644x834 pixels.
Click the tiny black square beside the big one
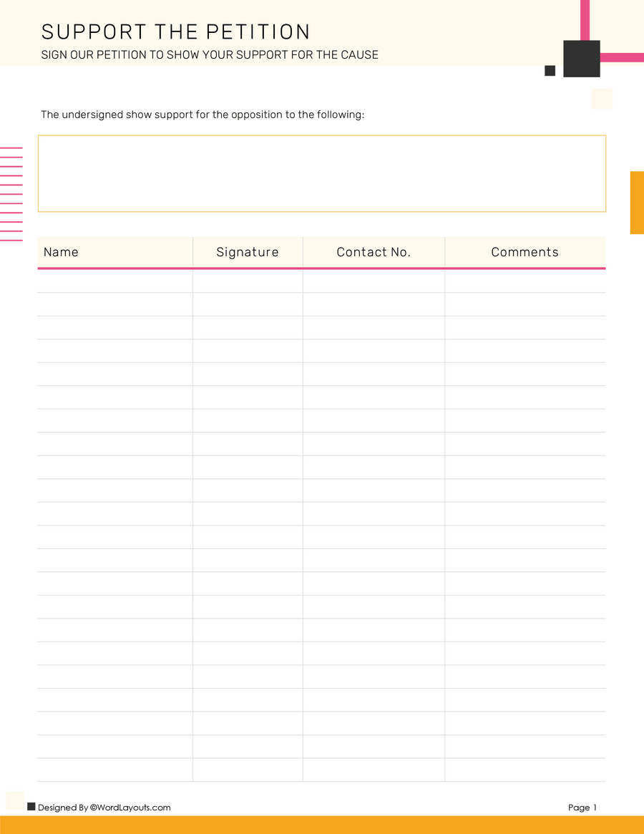point(550,70)
